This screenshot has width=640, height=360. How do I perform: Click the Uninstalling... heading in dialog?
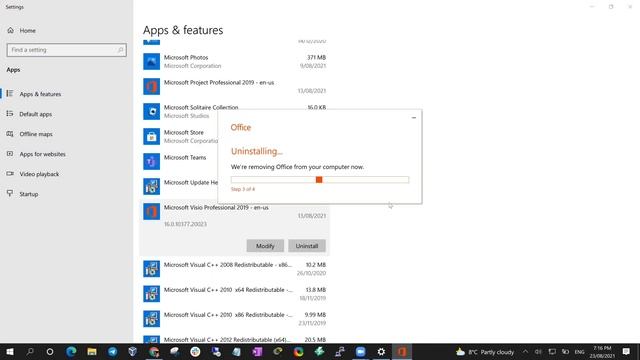click(257, 151)
